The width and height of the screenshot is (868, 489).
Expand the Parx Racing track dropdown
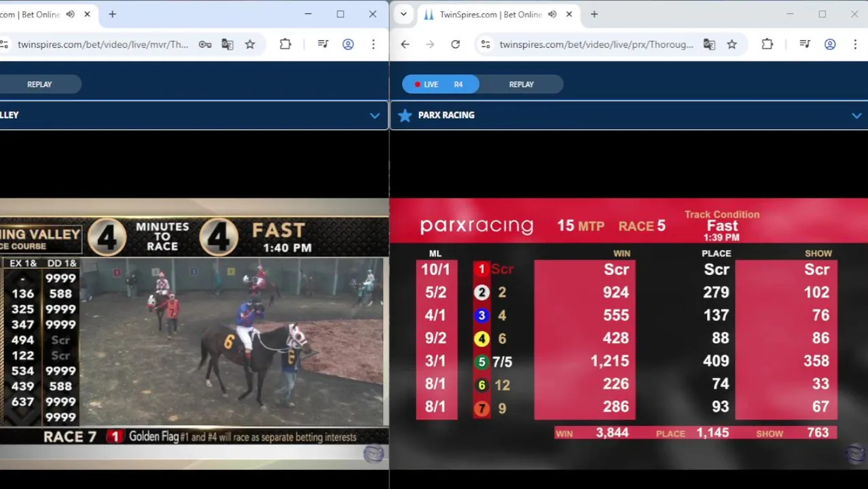(856, 115)
